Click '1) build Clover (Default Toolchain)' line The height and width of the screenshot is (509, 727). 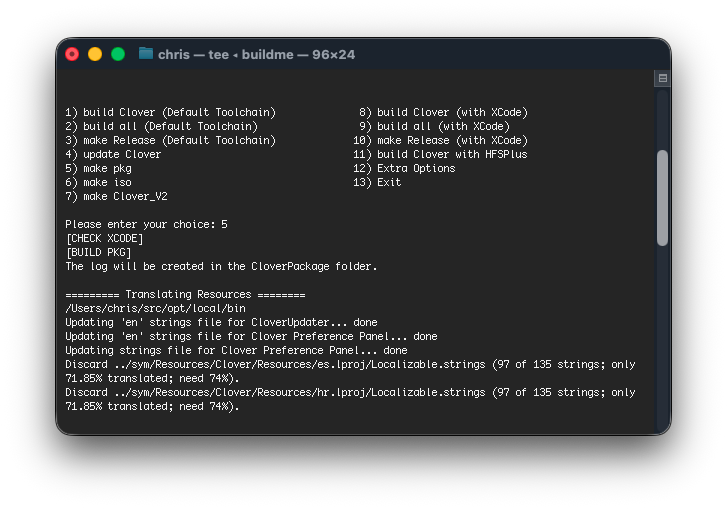click(170, 112)
